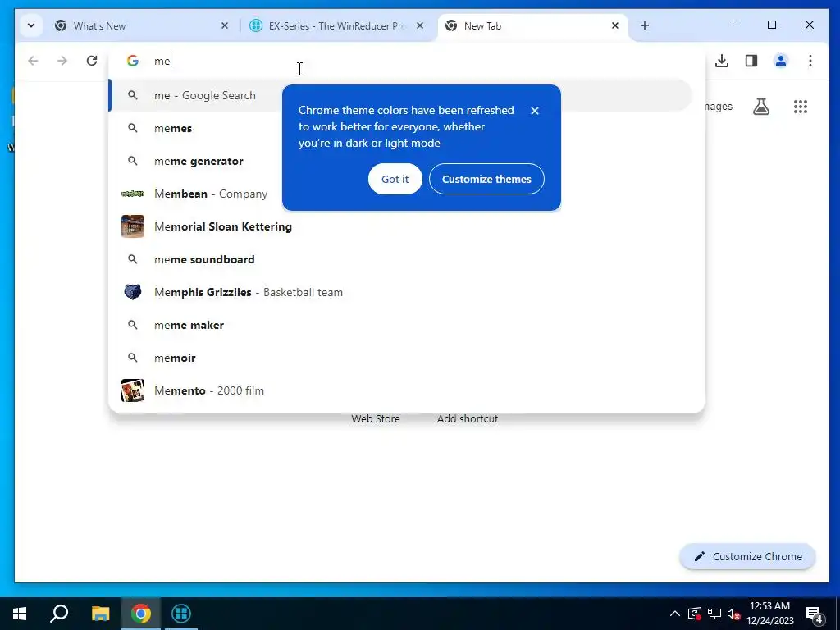Click the Membean logo thumbnail
840x630 pixels.
(132, 194)
